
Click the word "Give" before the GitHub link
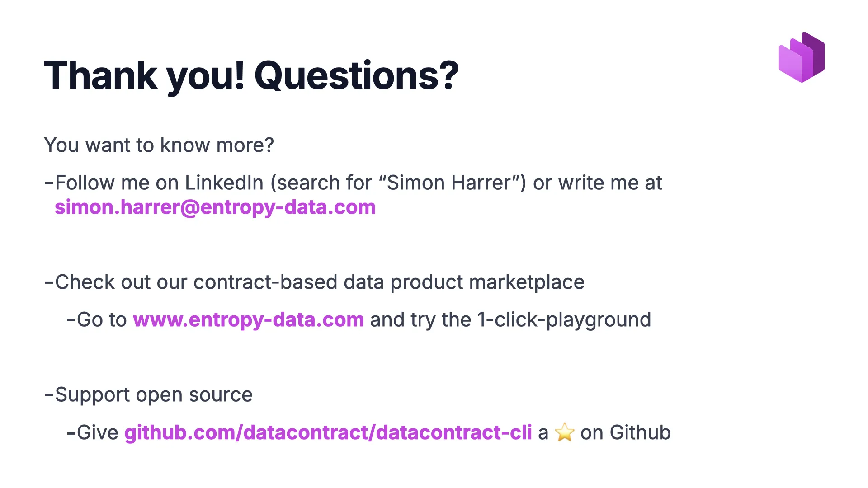point(97,432)
